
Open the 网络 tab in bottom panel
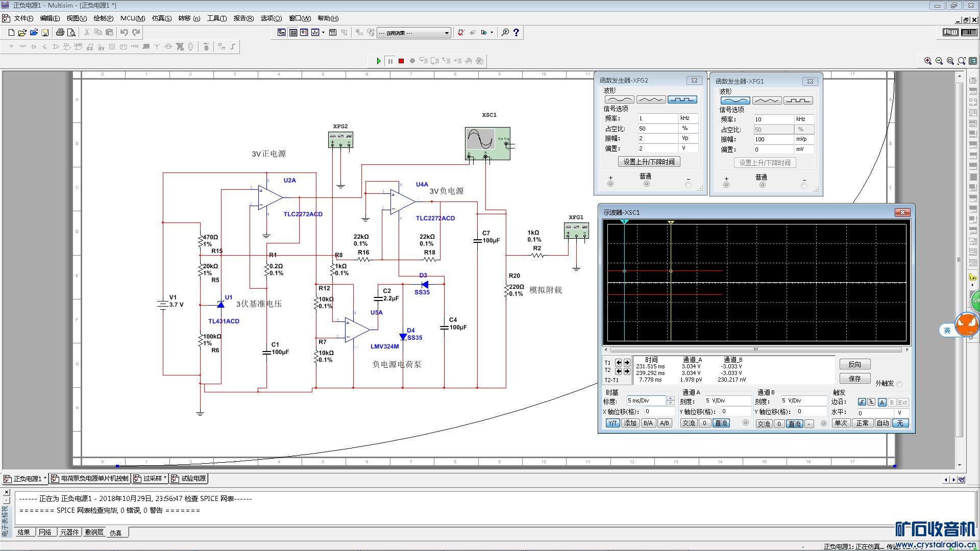coord(45,532)
